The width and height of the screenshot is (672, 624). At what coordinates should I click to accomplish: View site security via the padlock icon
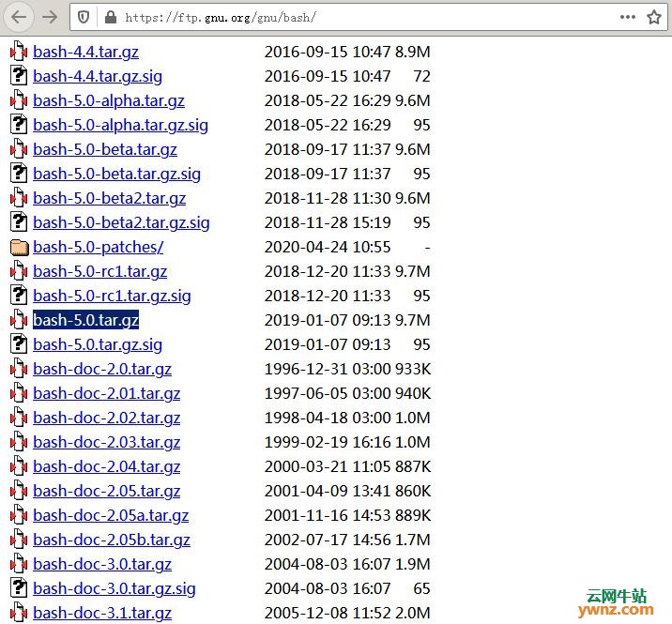[111, 17]
